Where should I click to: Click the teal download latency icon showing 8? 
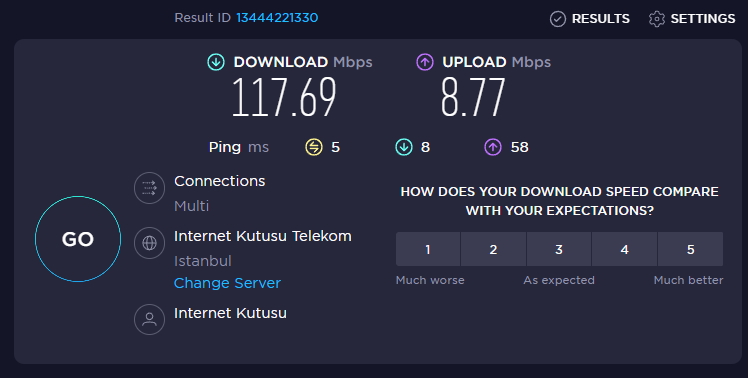(404, 147)
